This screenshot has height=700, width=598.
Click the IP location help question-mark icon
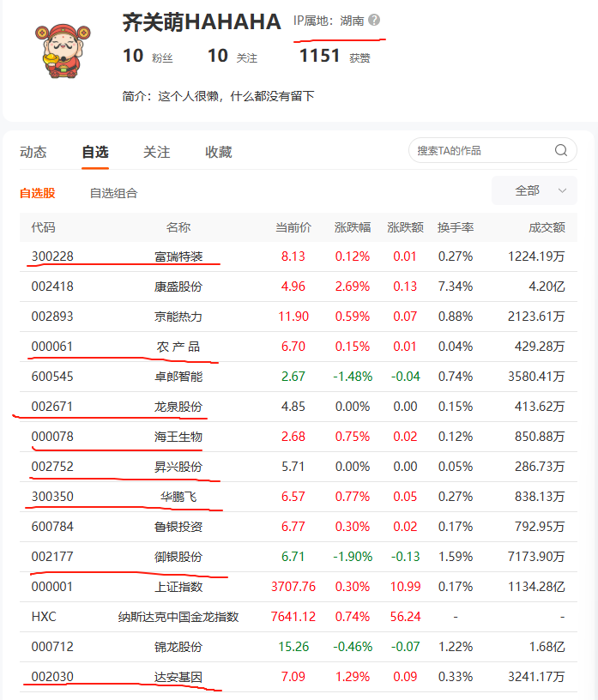(x=374, y=20)
